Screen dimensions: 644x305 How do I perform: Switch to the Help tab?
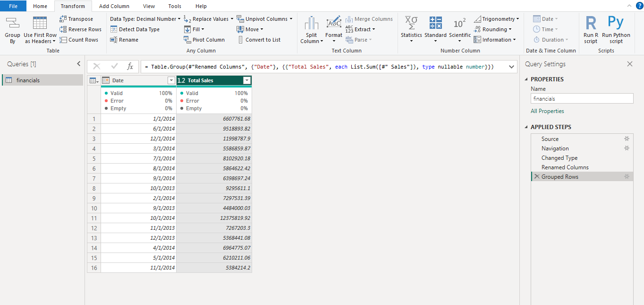(x=201, y=6)
